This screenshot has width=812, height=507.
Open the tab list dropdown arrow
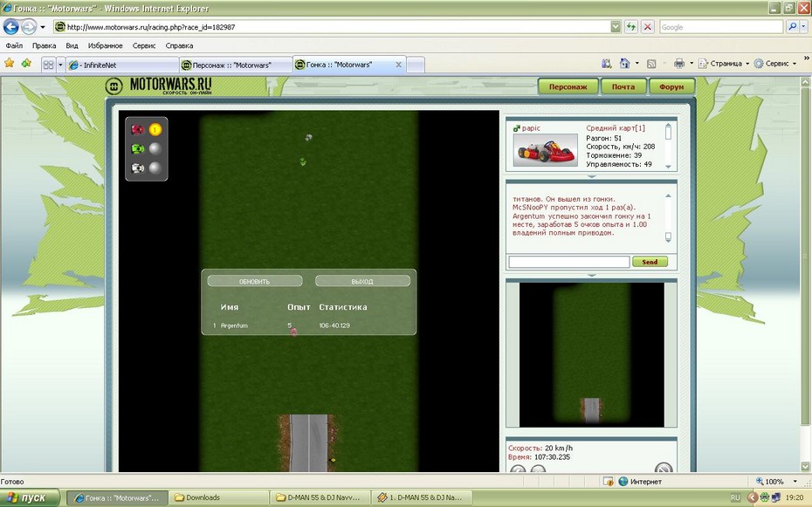coord(60,65)
